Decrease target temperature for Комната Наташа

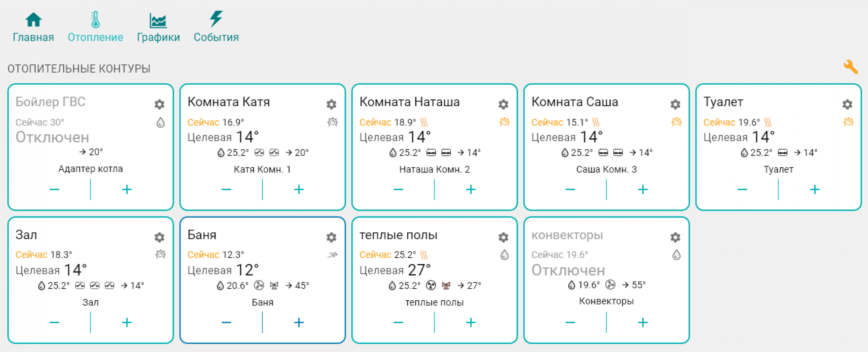click(398, 189)
